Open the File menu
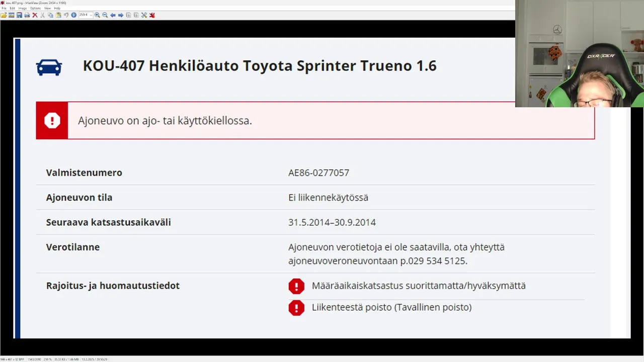The height and width of the screenshot is (362, 644). coord(4,8)
